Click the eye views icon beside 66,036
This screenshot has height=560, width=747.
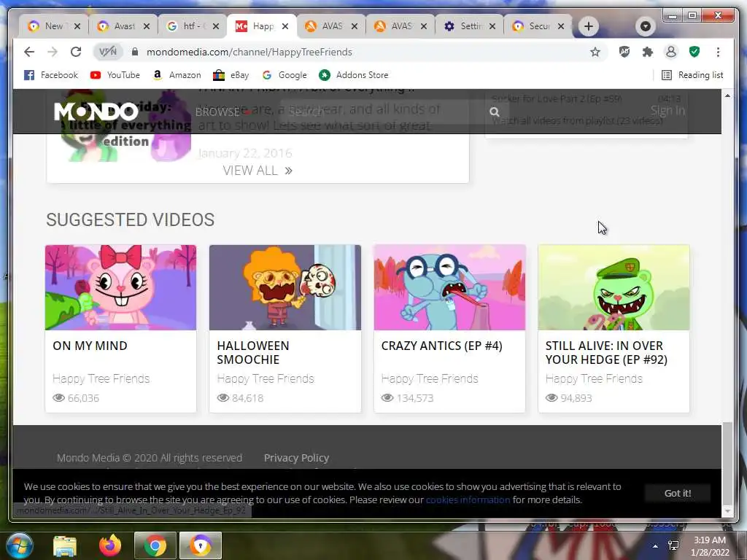coord(58,397)
